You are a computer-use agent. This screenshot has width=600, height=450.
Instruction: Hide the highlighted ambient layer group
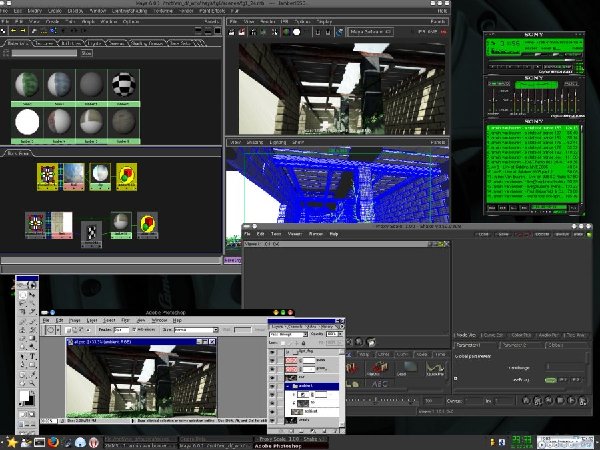click(272, 386)
